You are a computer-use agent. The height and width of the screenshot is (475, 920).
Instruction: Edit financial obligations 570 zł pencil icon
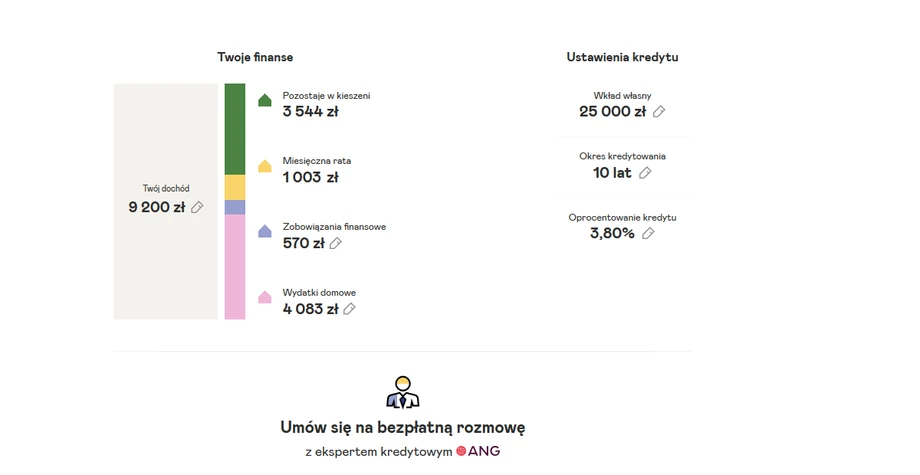pos(336,243)
